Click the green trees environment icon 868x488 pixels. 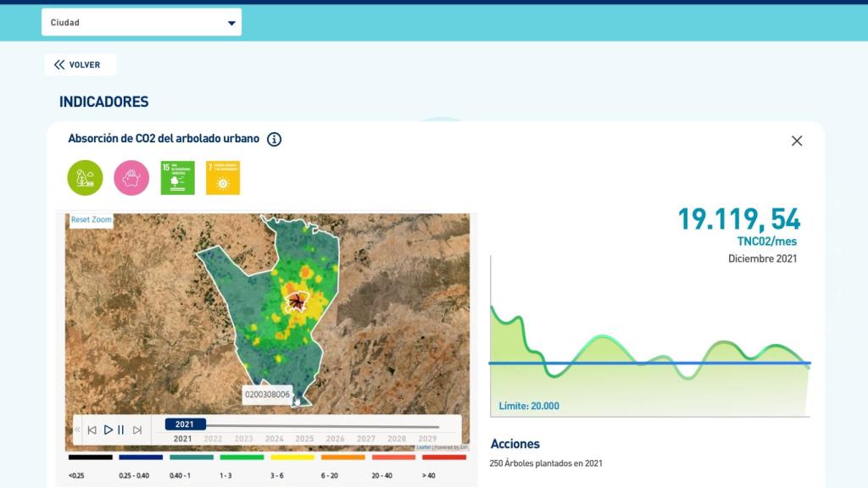pyautogui.click(x=86, y=178)
